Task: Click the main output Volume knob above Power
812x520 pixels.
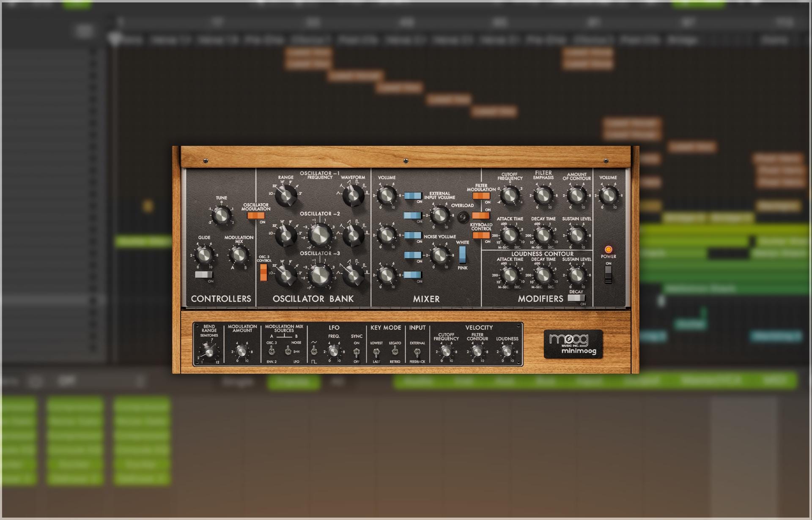Action: [608, 195]
